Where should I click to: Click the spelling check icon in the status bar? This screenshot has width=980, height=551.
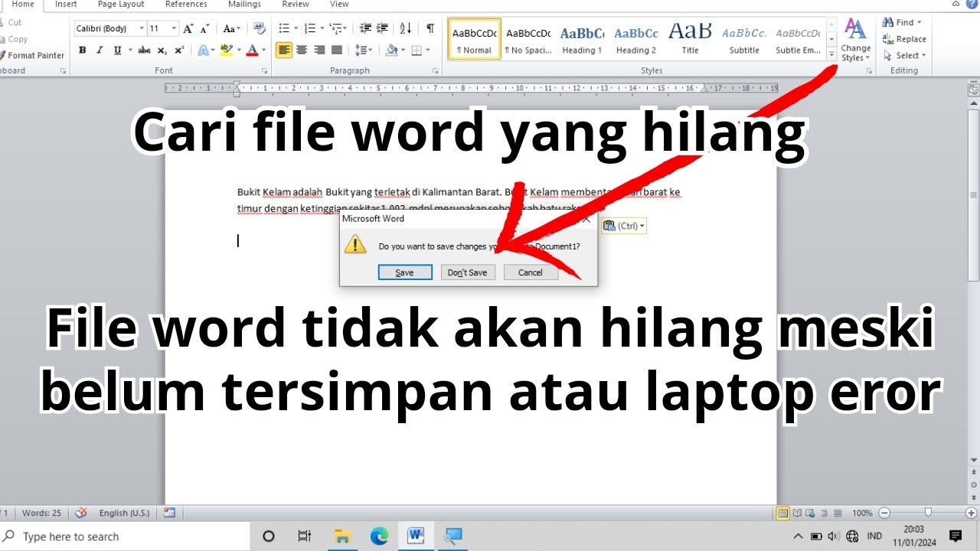click(x=81, y=513)
